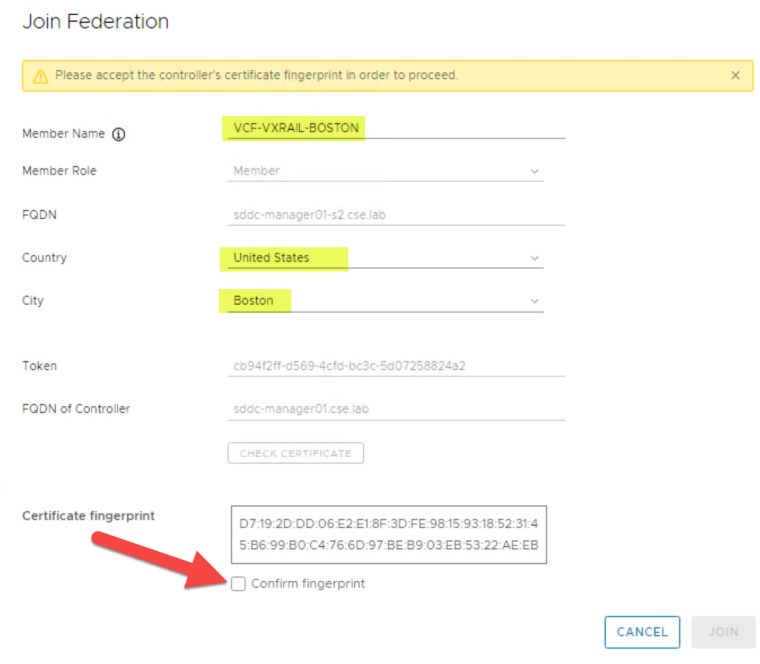Click the yellow warning triangle icon
This screenshot has width=760, height=664.
click(x=40, y=76)
